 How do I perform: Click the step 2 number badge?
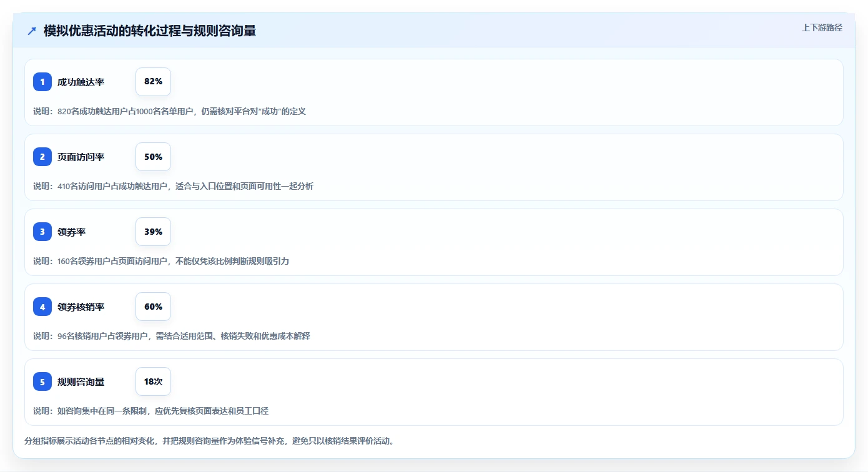[42, 157]
